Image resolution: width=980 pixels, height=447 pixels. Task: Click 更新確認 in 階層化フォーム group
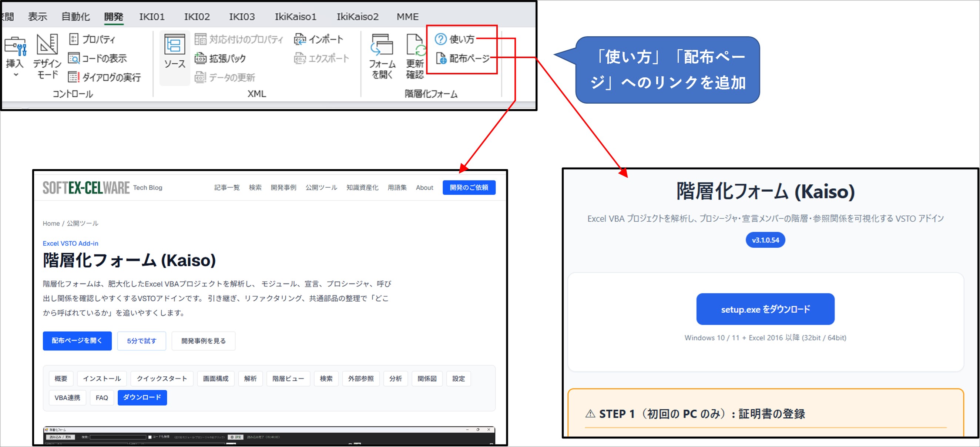click(x=415, y=56)
